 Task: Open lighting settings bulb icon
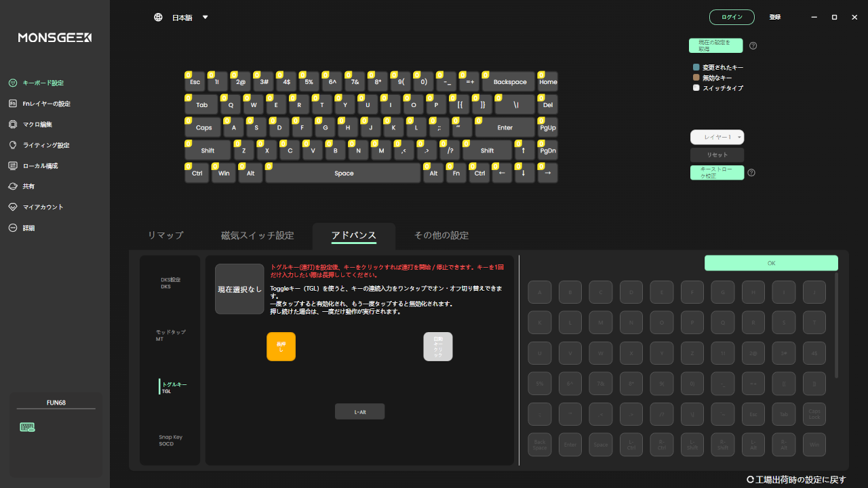[12, 145]
